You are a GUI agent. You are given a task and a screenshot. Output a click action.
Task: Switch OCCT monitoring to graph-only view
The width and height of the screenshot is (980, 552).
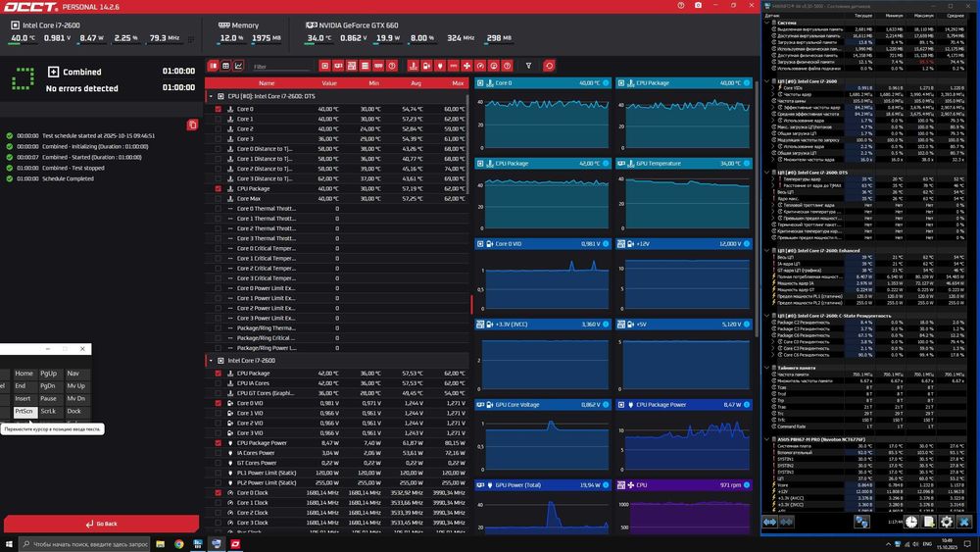[x=238, y=66]
